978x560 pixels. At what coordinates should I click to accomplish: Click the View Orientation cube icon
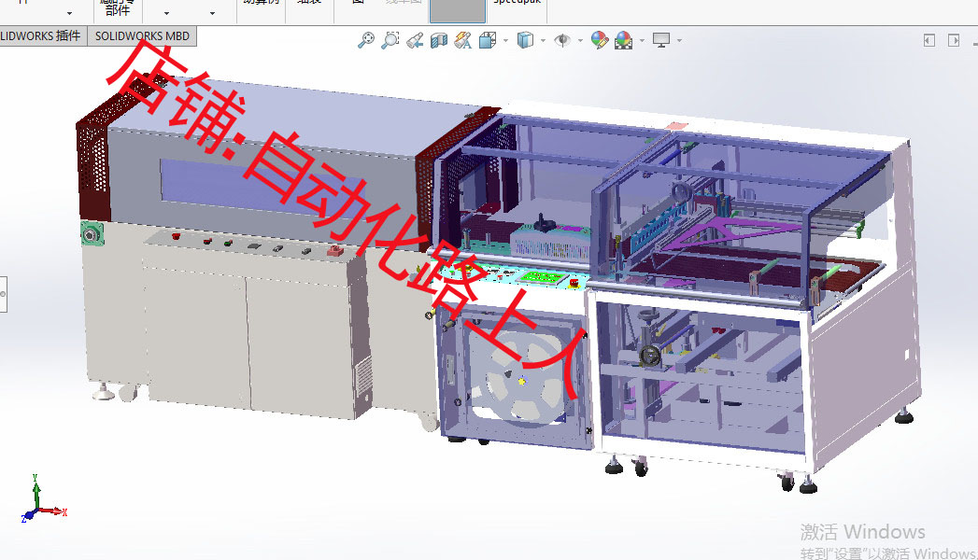[x=487, y=40]
